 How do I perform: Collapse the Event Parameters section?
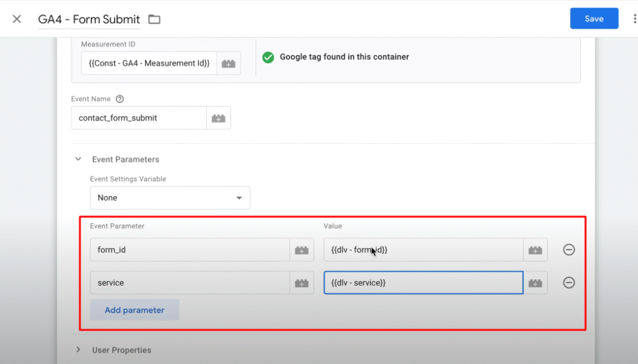[x=79, y=159]
